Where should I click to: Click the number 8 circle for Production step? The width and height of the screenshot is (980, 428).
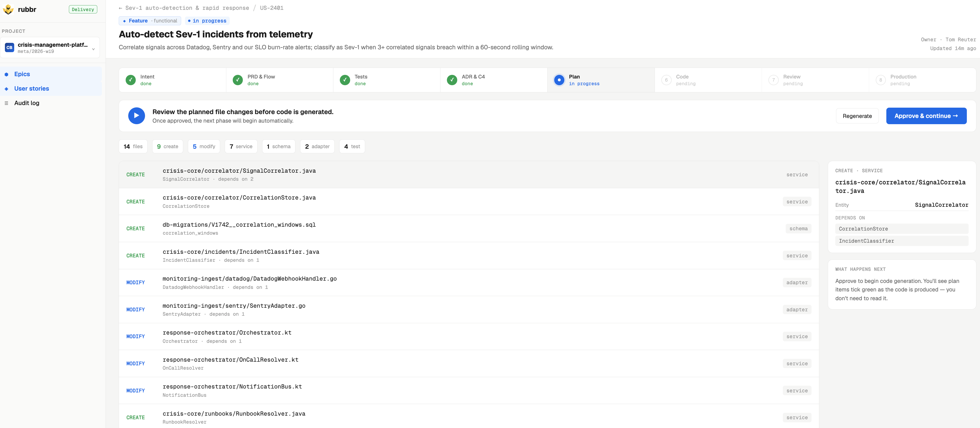[880, 80]
